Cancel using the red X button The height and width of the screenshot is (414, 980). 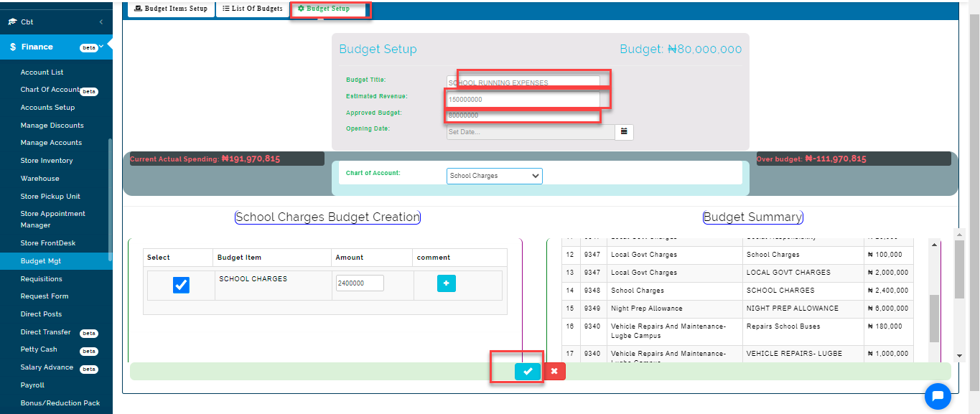click(555, 372)
